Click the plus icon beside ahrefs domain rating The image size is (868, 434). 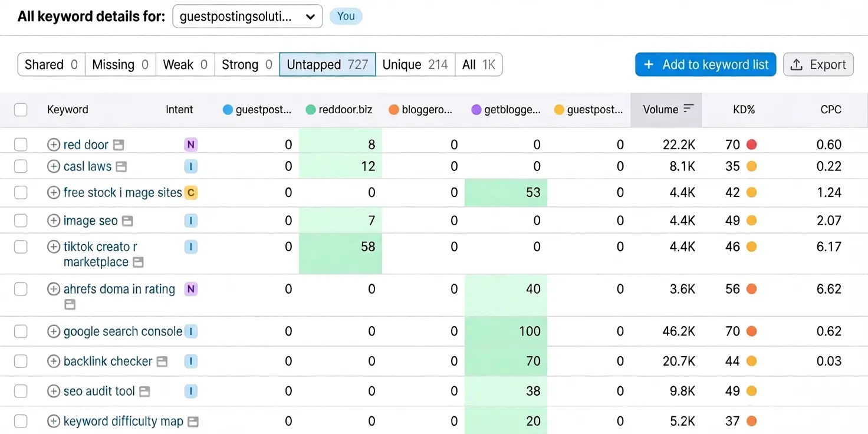(x=54, y=289)
